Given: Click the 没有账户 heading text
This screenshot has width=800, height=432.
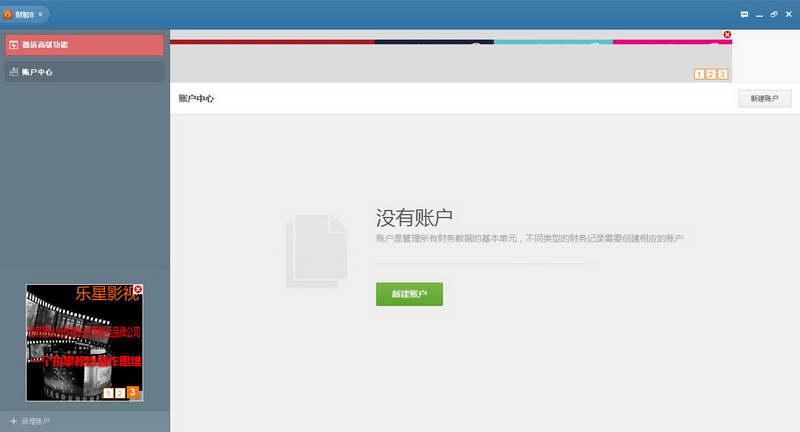Looking at the screenshot, I should pos(414,218).
